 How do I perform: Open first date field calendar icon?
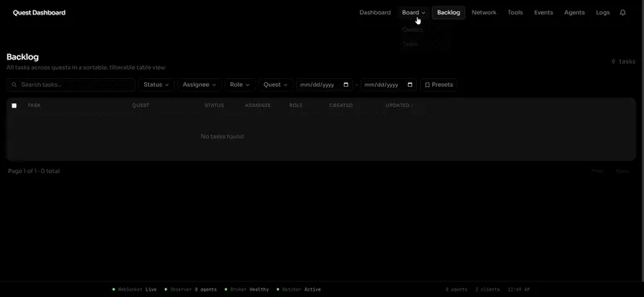click(x=346, y=85)
